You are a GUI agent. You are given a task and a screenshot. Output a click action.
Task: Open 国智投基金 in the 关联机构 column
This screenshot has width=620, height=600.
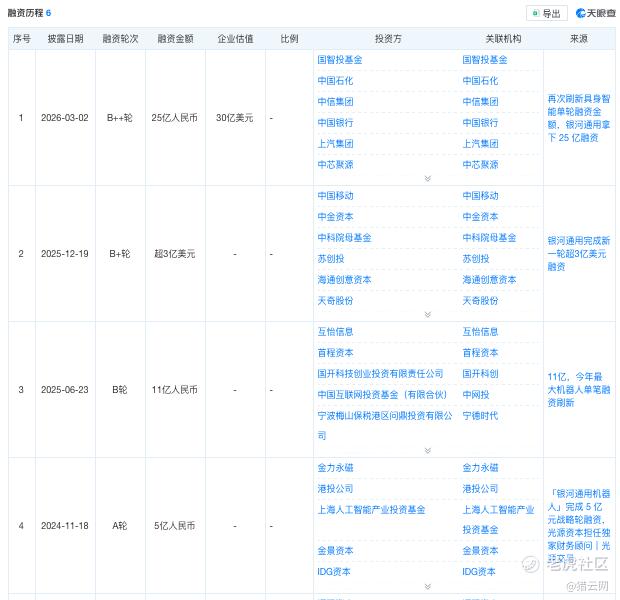(485, 60)
